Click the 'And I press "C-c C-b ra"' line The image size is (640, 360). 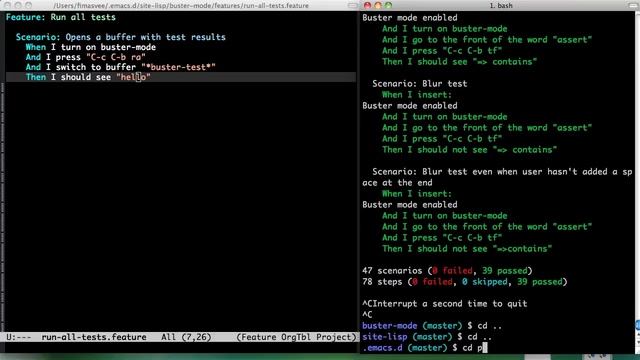[86, 57]
